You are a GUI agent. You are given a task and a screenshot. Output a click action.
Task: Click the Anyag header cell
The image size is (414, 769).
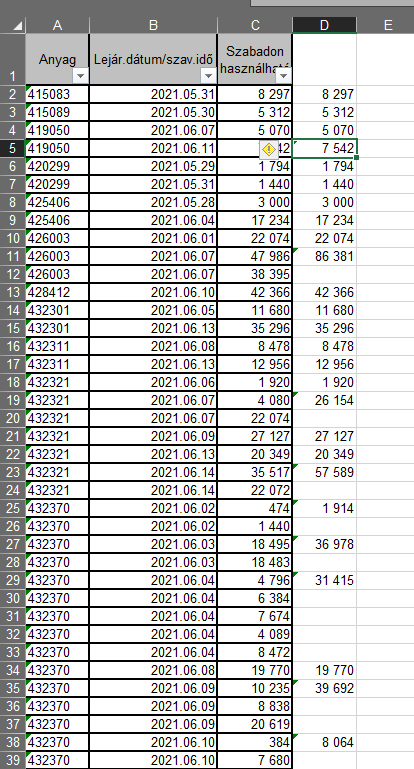coord(57,59)
